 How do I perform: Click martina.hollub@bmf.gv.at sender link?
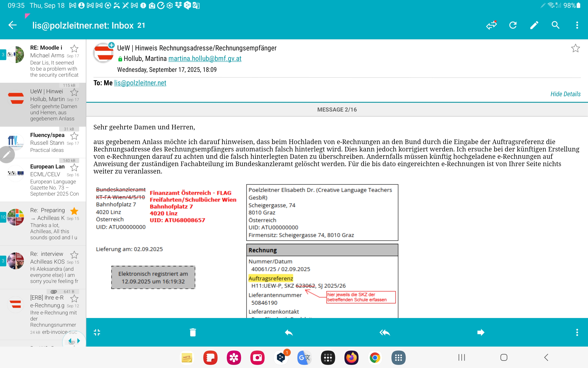(x=205, y=59)
